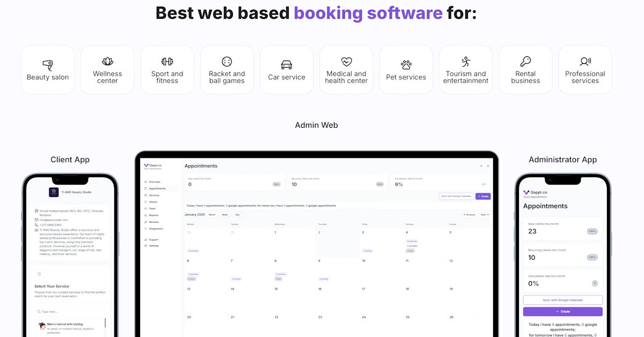Click the Qappt.co logo in Administrator App
The height and width of the screenshot is (337, 644).
pos(536,192)
